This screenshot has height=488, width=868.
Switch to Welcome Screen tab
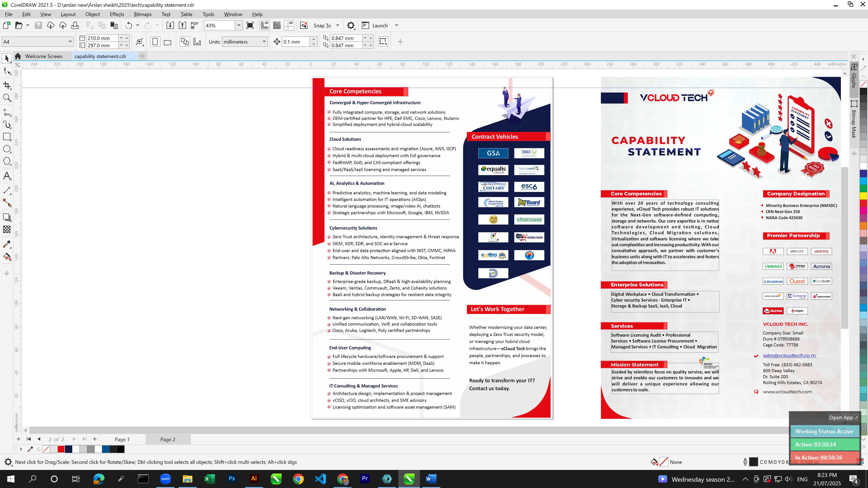43,56
